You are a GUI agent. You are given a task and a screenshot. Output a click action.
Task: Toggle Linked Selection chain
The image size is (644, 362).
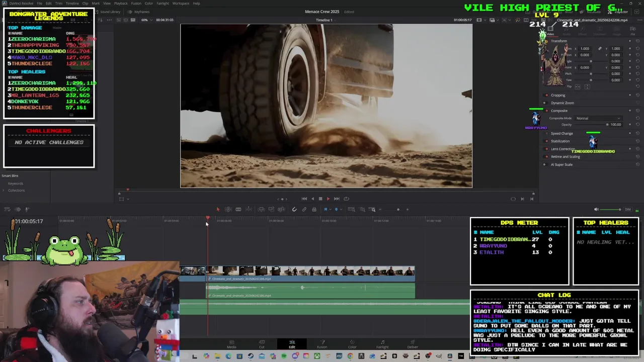click(304, 209)
